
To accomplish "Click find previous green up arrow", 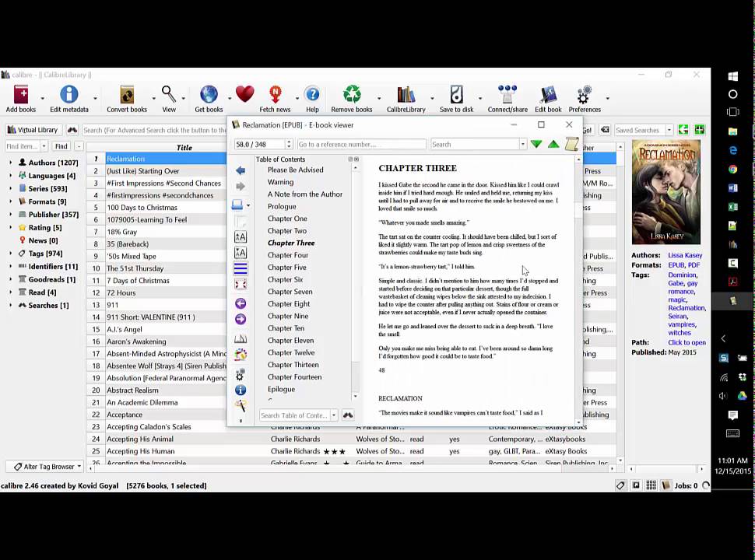I will coord(553,145).
